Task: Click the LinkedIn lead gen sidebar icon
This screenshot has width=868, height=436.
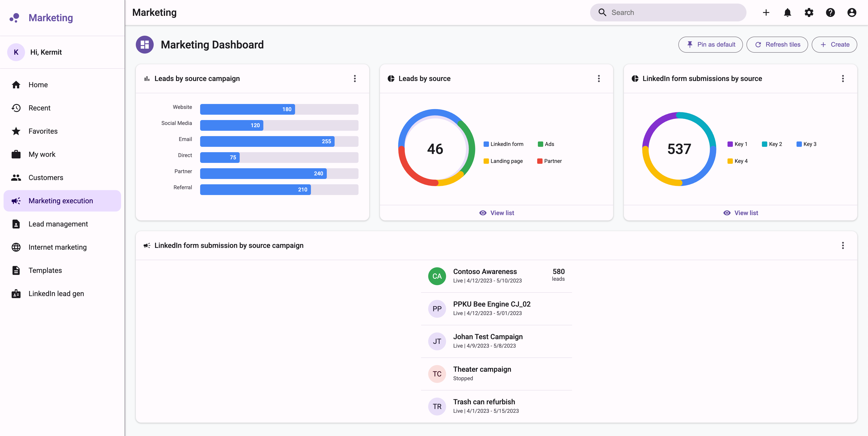Action: 16,294
